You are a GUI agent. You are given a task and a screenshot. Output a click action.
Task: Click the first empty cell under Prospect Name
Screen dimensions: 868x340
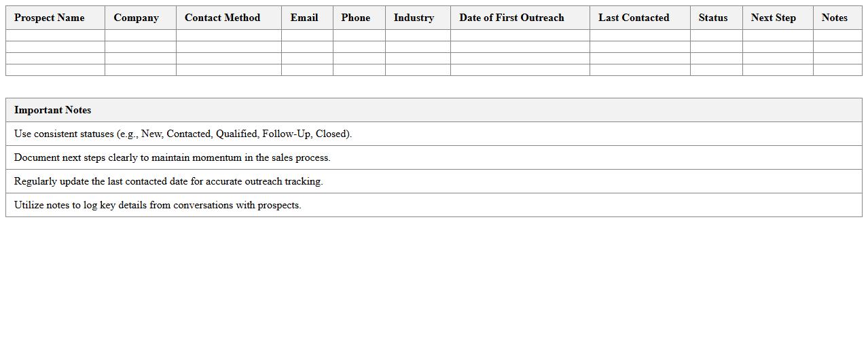55,35
